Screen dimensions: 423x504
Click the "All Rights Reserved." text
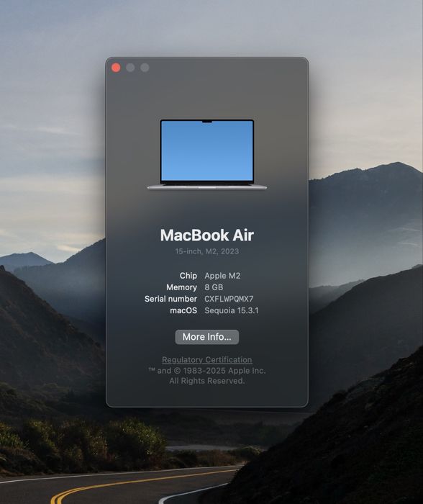(x=207, y=381)
